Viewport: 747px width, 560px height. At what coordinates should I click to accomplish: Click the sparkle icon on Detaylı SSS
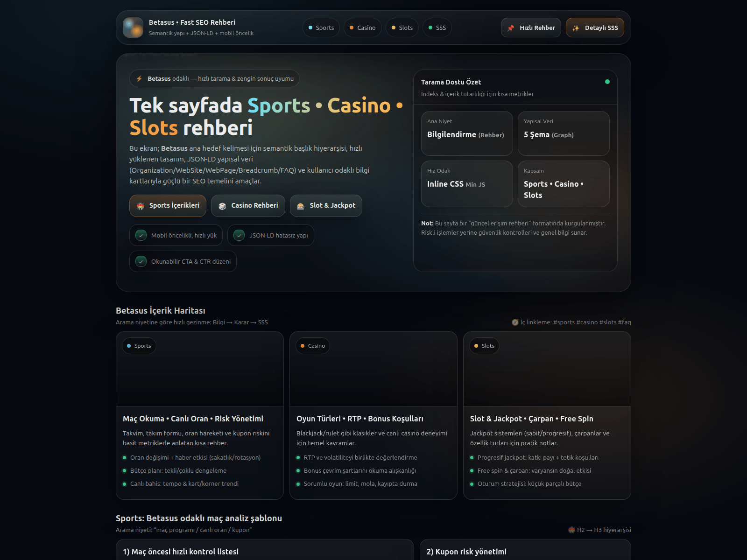pos(576,28)
